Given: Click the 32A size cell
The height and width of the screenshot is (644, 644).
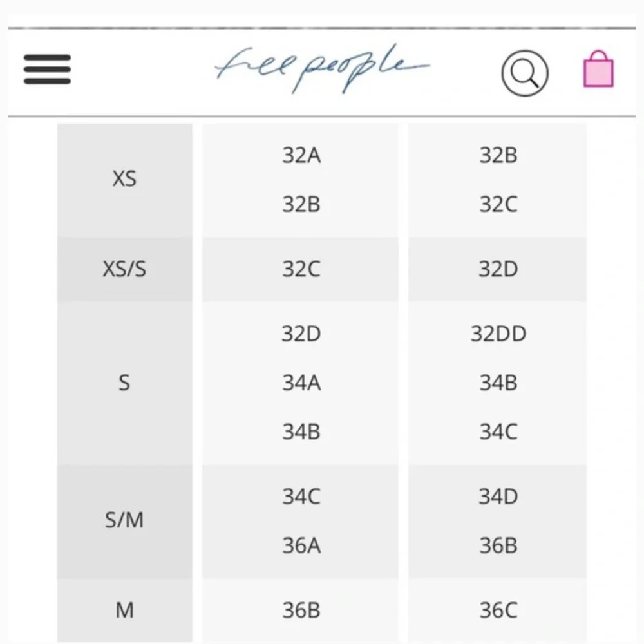Looking at the screenshot, I should tap(301, 156).
